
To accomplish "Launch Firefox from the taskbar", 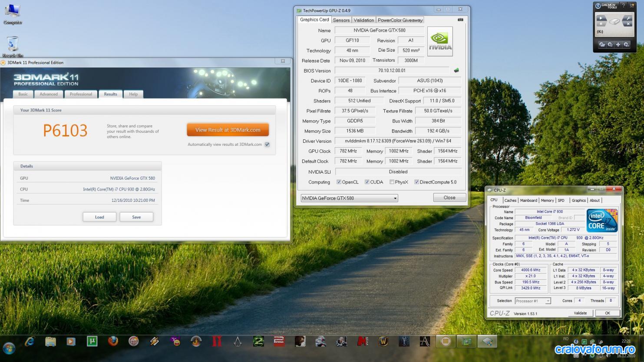I will (113, 342).
